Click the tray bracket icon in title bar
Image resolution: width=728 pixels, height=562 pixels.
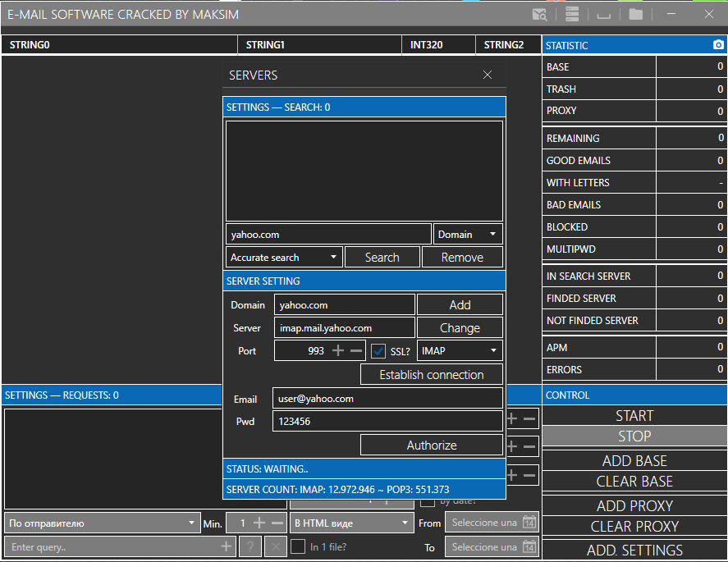603,16
